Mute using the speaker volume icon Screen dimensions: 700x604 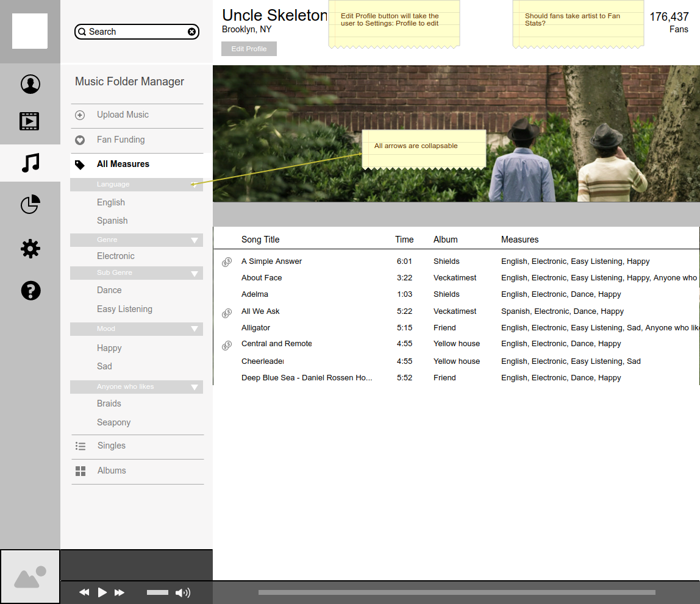pyautogui.click(x=182, y=592)
